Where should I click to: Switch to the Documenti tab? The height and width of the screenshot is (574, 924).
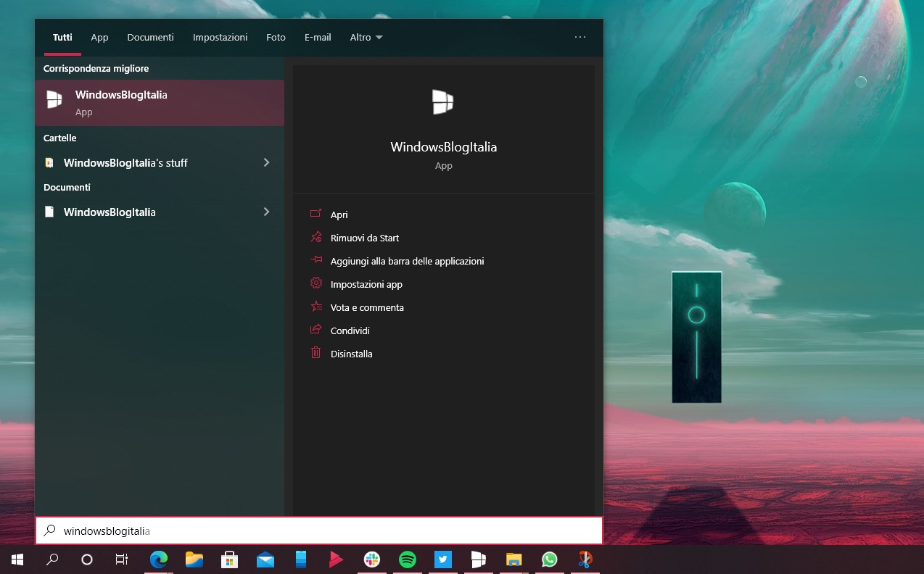coord(150,37)
